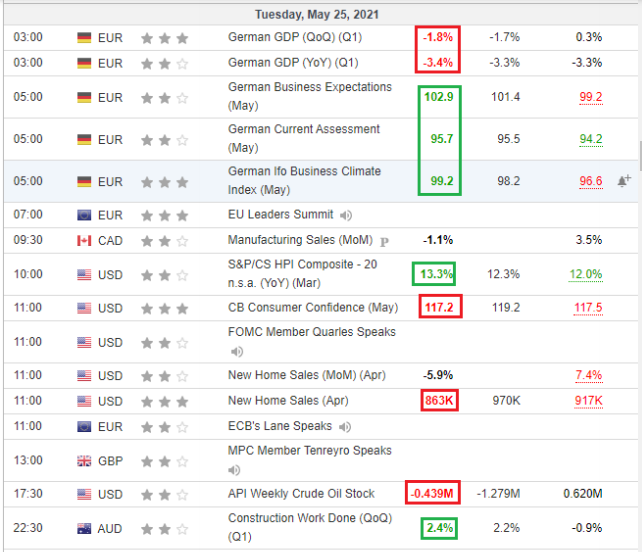Click the UK flag in the GBP row
Screen dimensions: 642x552
(84, 461)
